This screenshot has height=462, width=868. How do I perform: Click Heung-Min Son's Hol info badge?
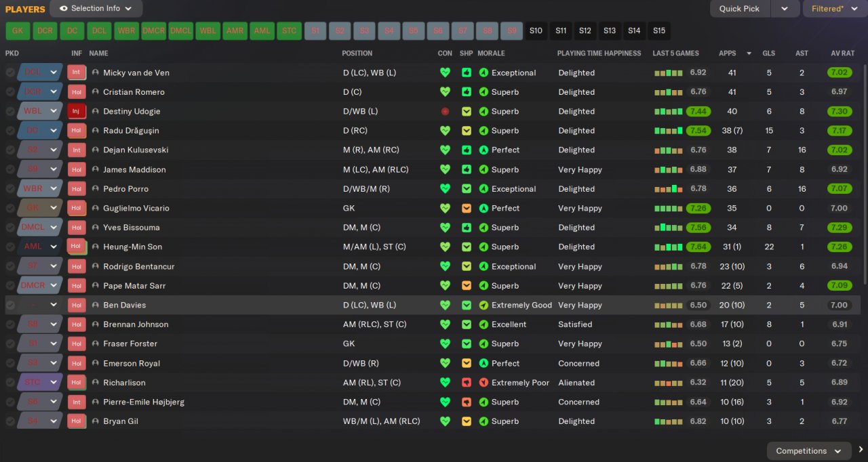76,247
